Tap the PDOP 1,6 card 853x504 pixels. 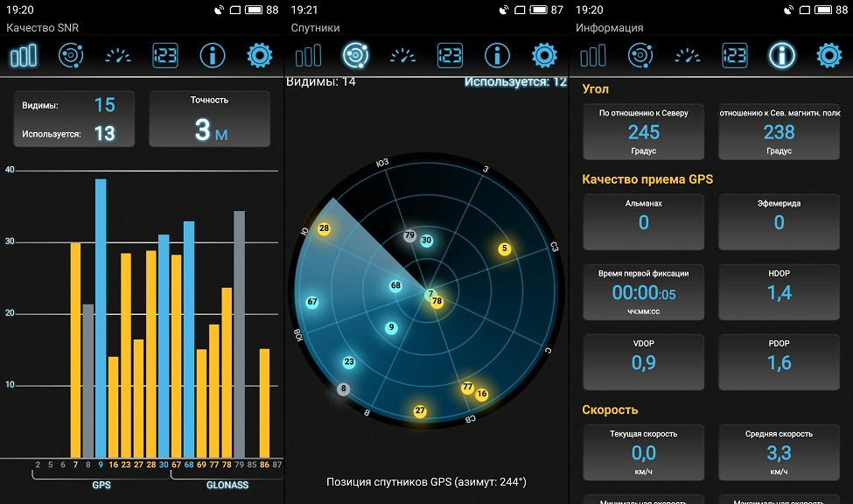click(x=779, y=362)
